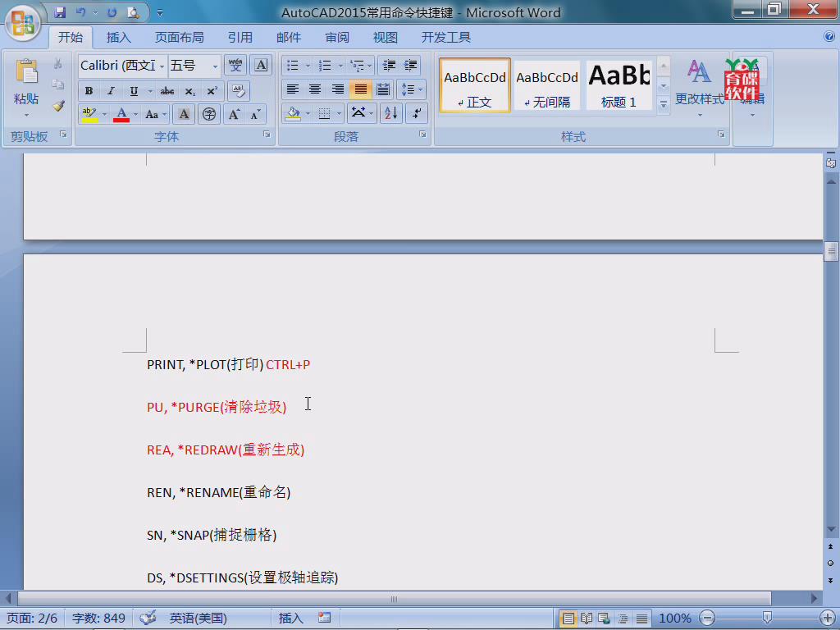Open the font dialog launcher
This screenshot has height=630, width=840.
tap(267, 135)
